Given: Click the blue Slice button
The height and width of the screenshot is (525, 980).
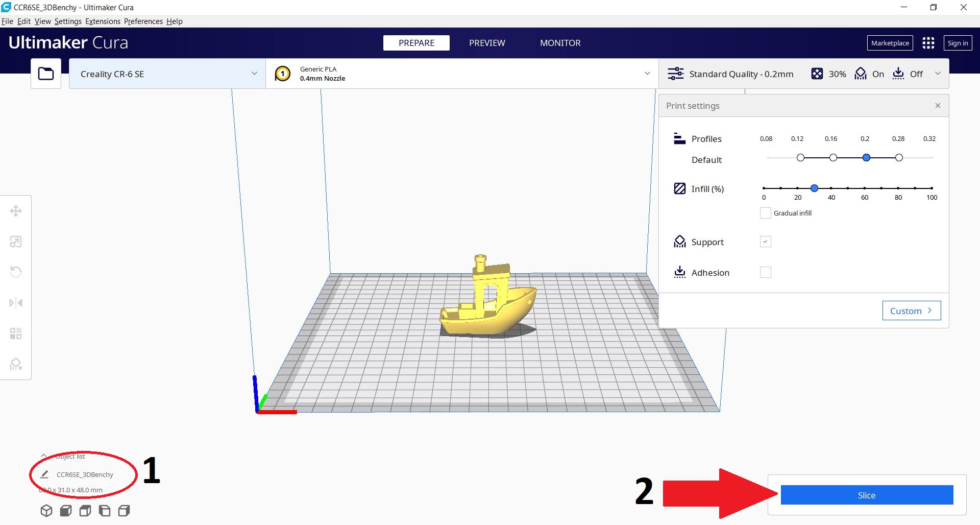Looking at the screenshot, I should point(867,495).
